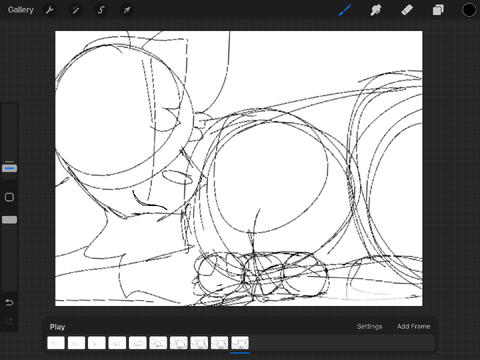This screenshot has height=360, width=480.
Task: Open animation Settings
Action: (370, 326)
